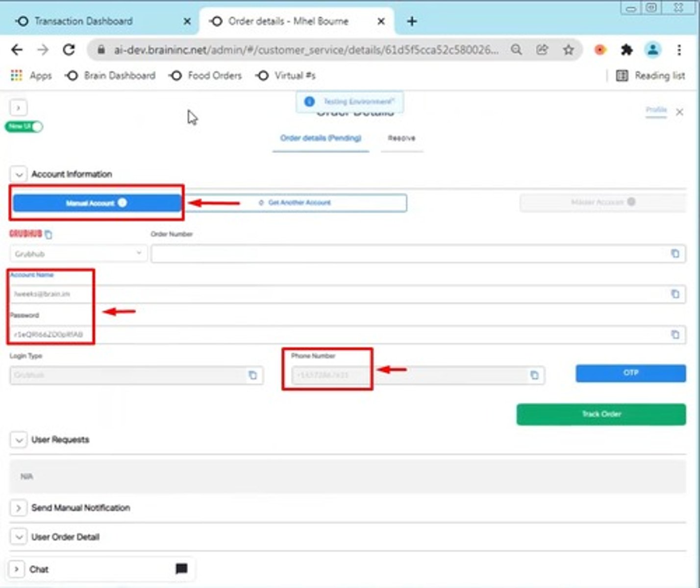
Task: Copy the Order Number value
Action: tap(675, 253)
